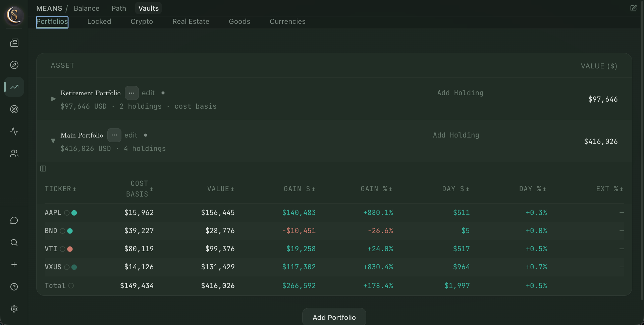644x325 pixels.
Task: Toggle the empty circle next to Total
Action: [x=71, y=286]
